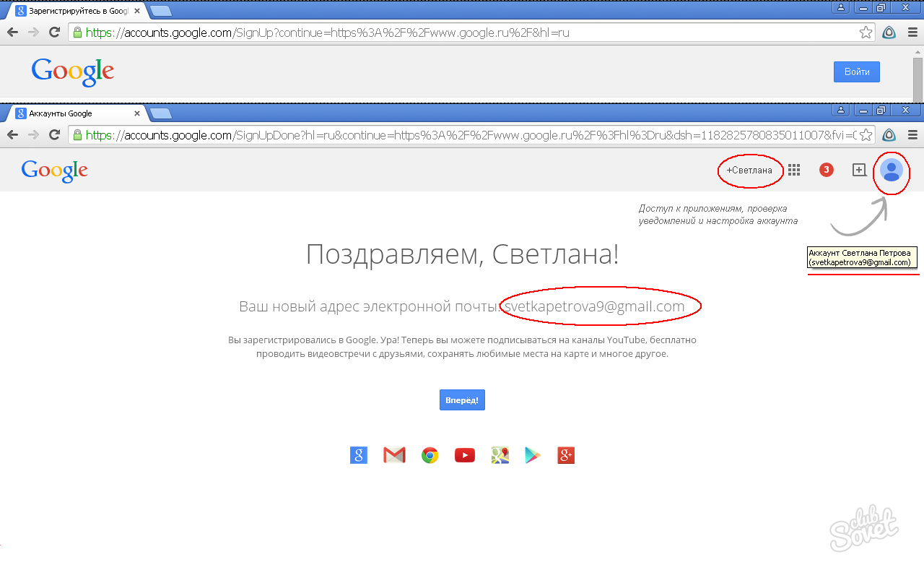Click the Поздравляем, Светлана! heading
Screen dimensions: 924x578
462,254
